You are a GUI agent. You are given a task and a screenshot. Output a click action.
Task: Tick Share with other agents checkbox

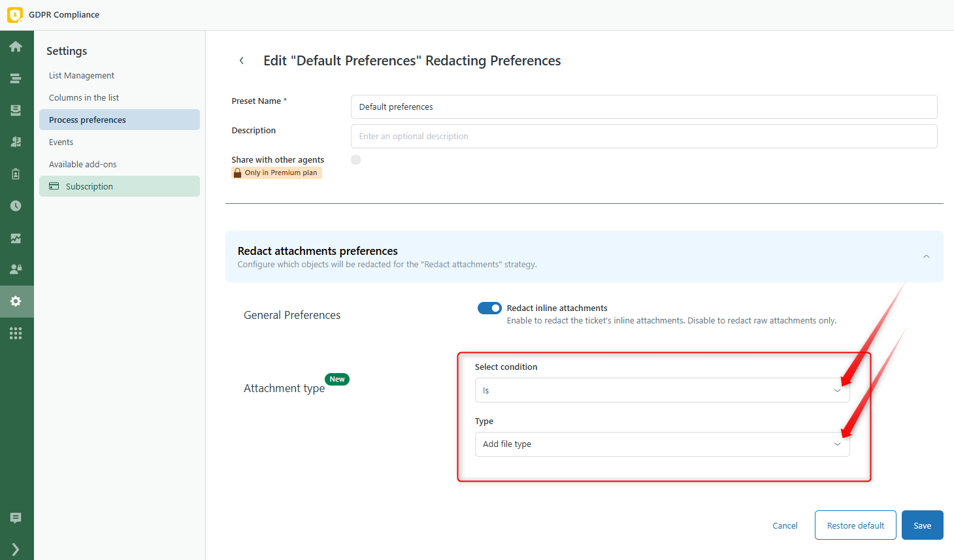click(x=356, y=160)
